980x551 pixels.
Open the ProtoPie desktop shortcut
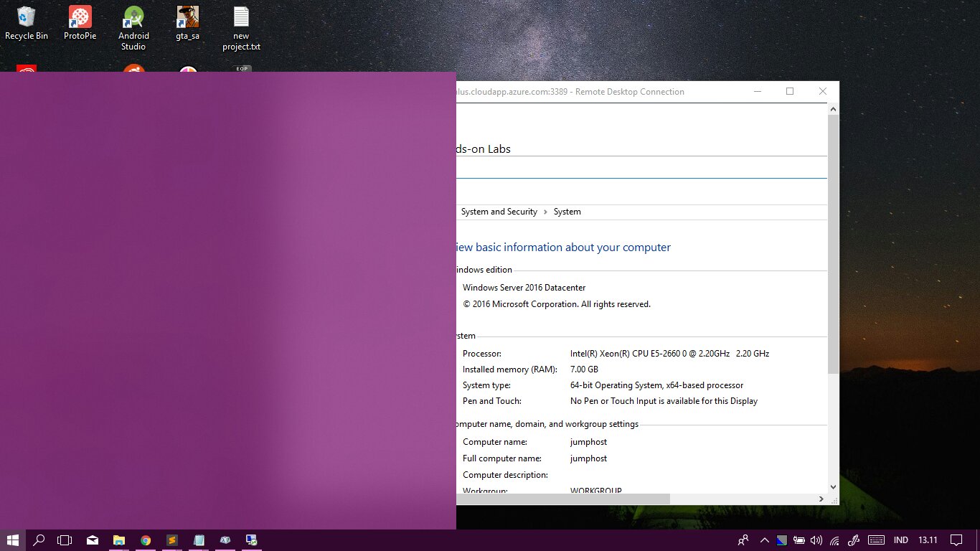point(80,23)
